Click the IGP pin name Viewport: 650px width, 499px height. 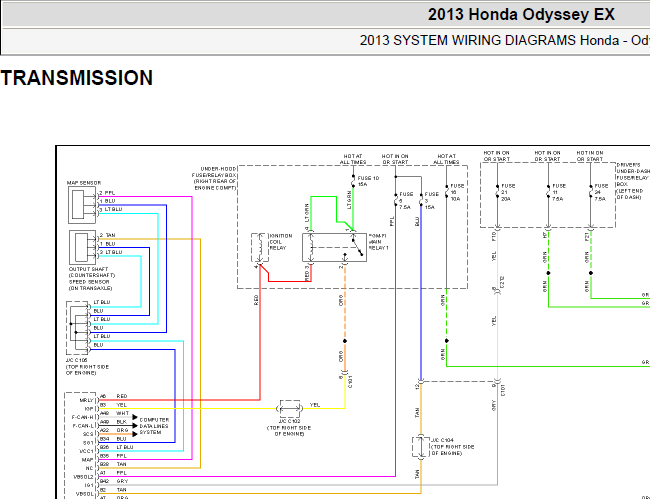(89, 409)
